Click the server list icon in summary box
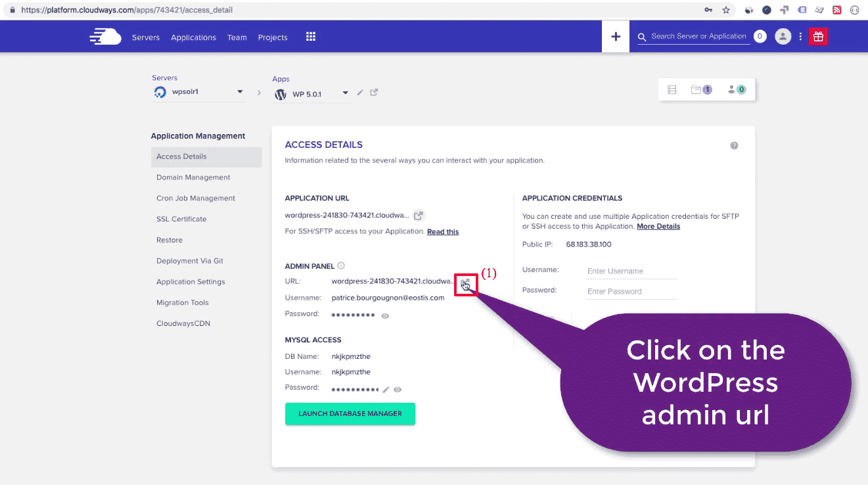868x485 pixels. point(672,90)
